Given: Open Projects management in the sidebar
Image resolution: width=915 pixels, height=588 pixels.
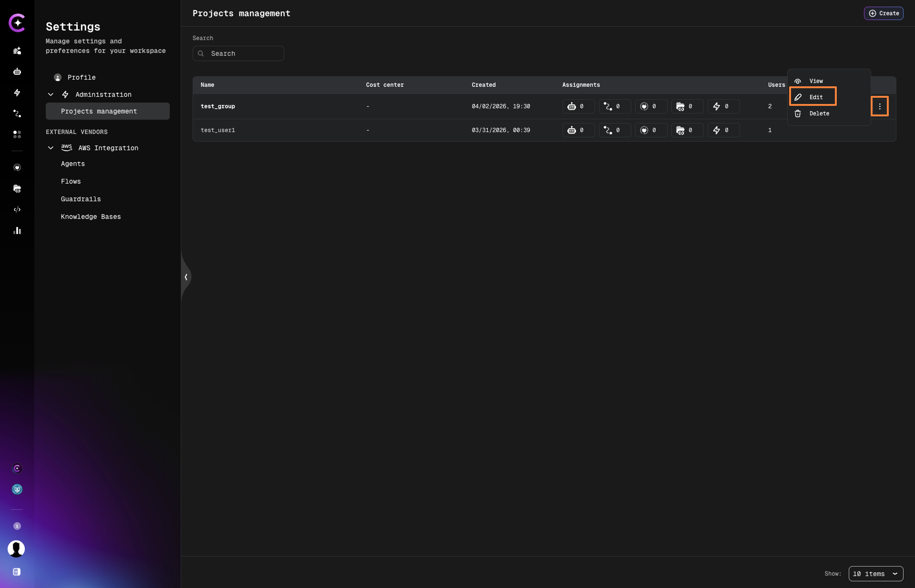Looking at the screenshot, I should [99, 111].
